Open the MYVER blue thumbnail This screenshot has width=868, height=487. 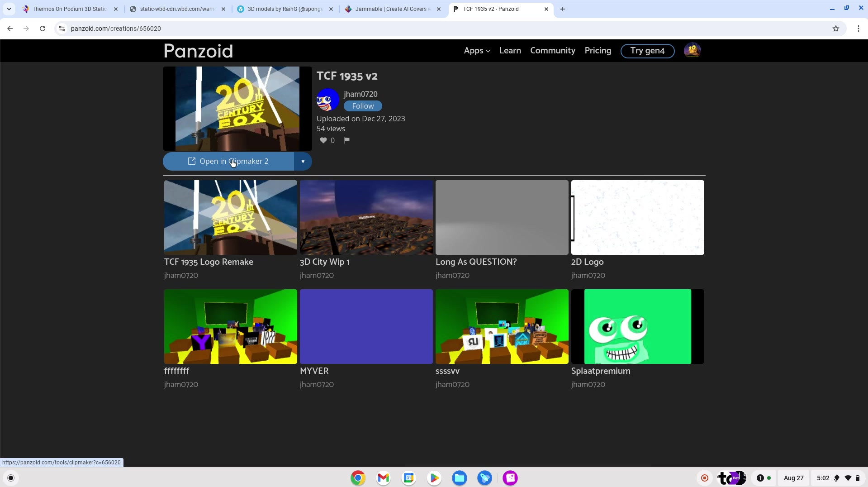pos(366,327)
